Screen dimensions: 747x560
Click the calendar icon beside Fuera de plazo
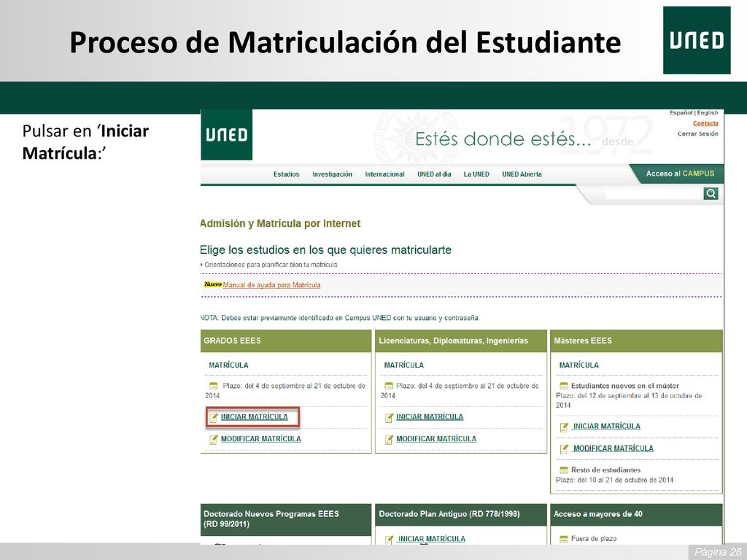coord(564,539)
